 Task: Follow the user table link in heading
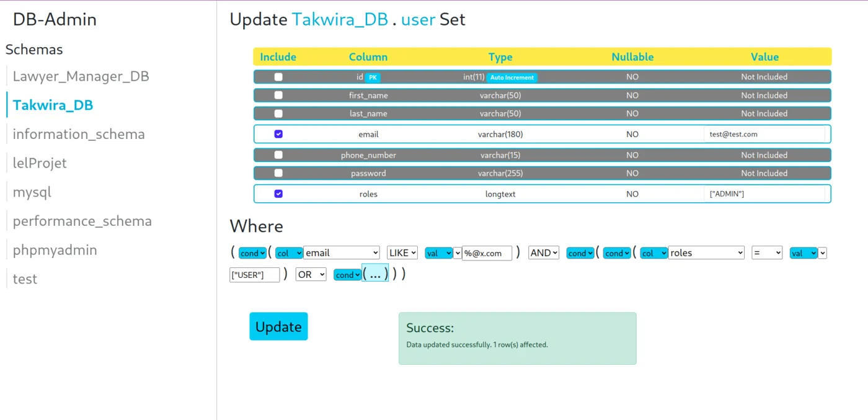tap(418, 19)
